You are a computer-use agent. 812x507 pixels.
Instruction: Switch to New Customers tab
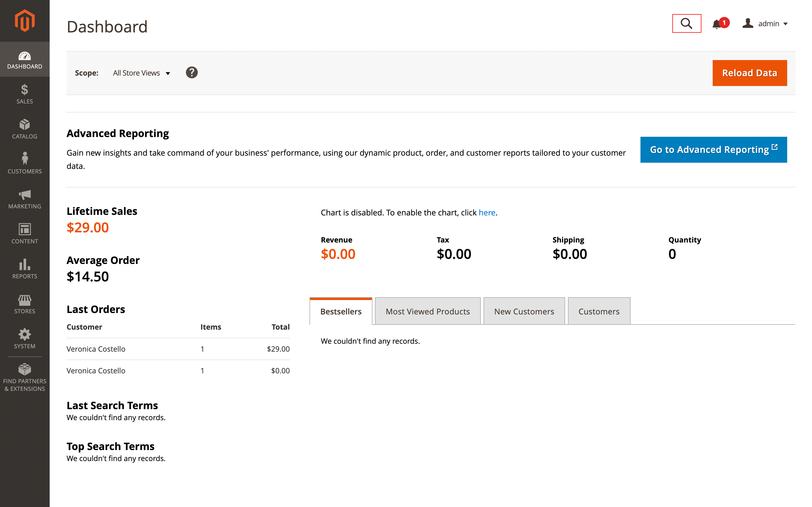coord(524,311)
